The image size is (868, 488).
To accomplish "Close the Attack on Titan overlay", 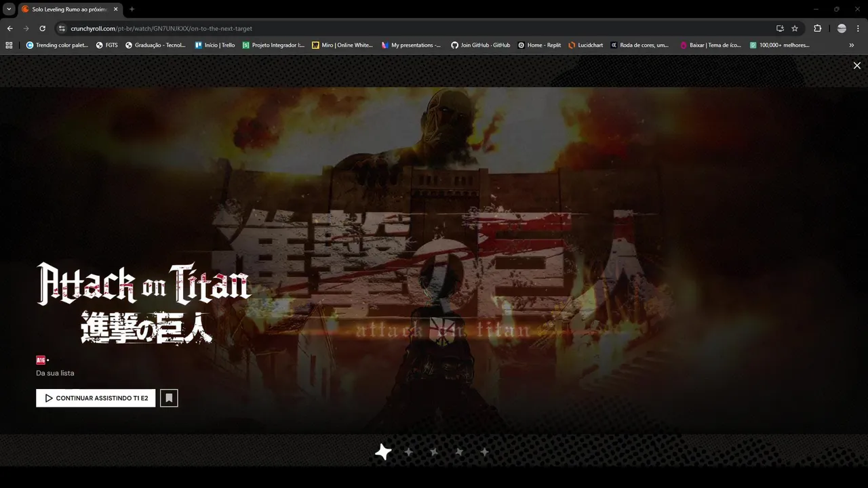I will pos(857,66).
